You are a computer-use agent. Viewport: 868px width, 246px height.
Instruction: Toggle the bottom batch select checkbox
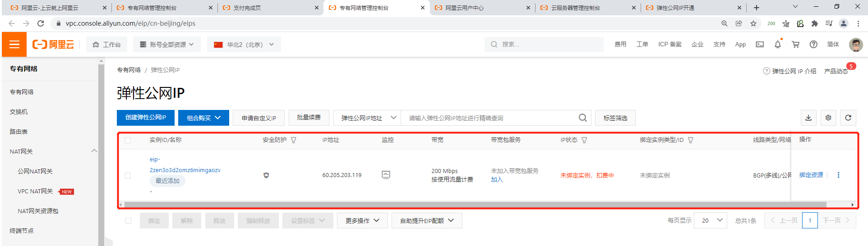[x=128, y=221]
